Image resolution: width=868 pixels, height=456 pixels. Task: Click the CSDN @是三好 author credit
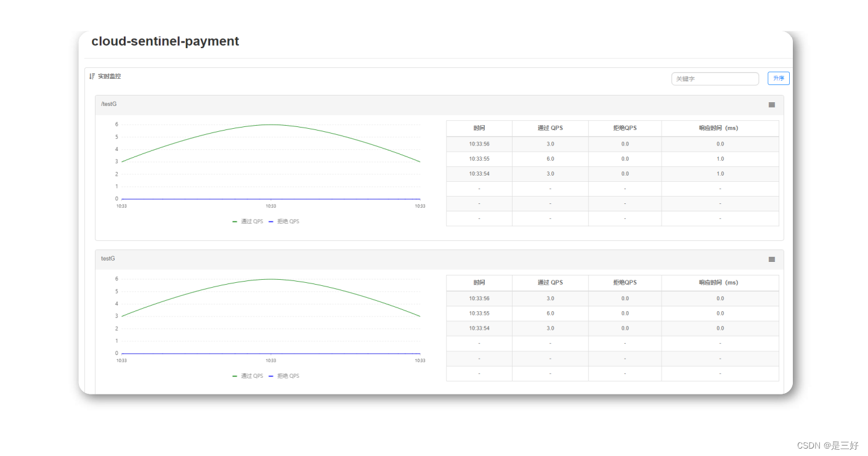coord(827,446)
